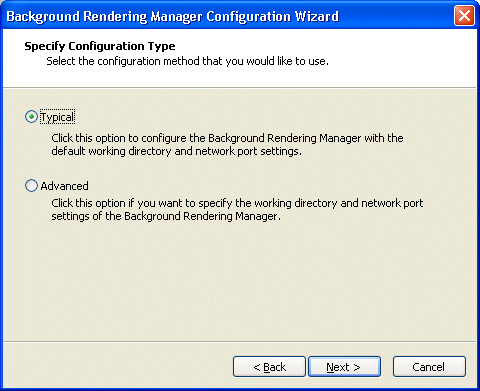Screen dimensions: 480x391
Task: Click the Typical description's first line
Action: [x=227, y=138]
